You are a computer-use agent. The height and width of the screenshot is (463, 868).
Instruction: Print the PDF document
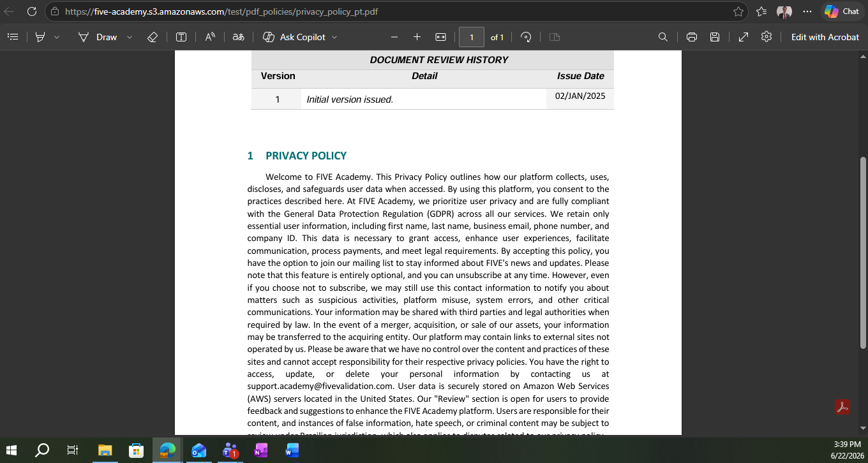(691, 37)
